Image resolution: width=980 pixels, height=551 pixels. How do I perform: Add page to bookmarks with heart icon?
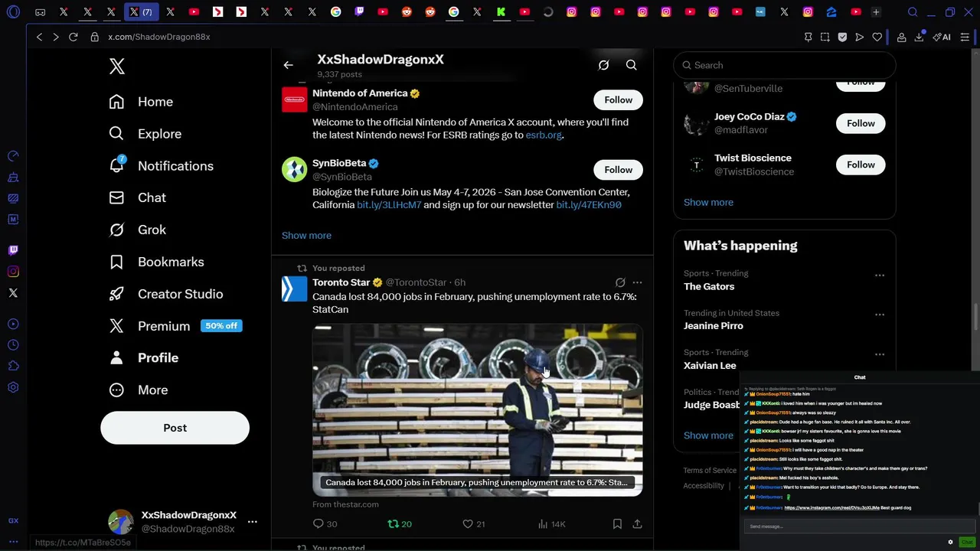[x=877, y=37]
